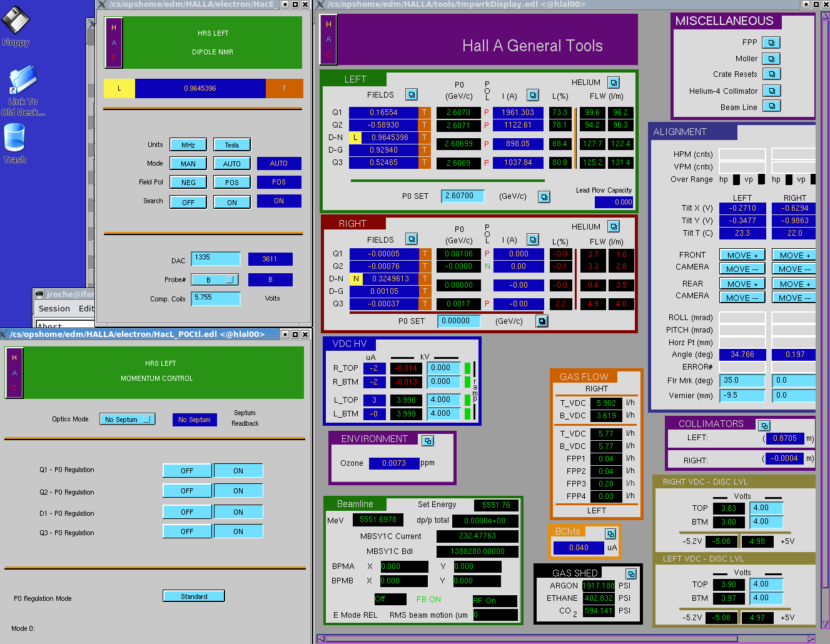Click Vernier LEFT field -9.5
This screenshot has width=830, height=644.
point(742,395)
